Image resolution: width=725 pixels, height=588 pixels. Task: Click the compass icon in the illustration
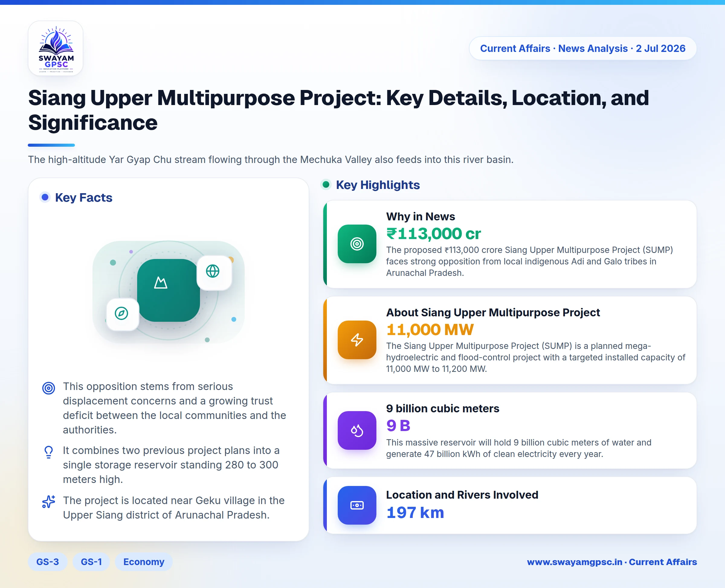(121, 313)
